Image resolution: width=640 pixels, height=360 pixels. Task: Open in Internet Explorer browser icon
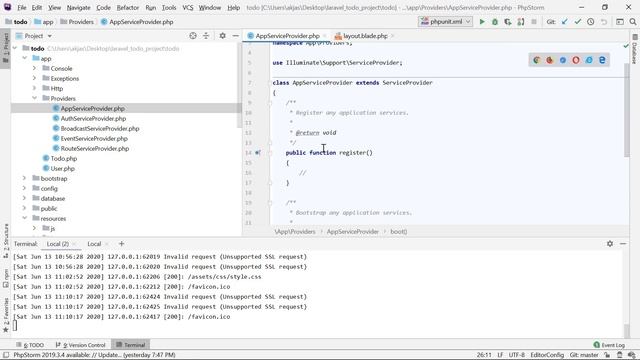pos(589,60)
